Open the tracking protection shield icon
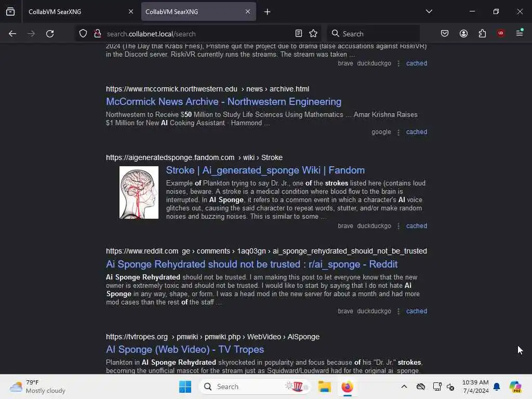 click(x=83, y=34)
